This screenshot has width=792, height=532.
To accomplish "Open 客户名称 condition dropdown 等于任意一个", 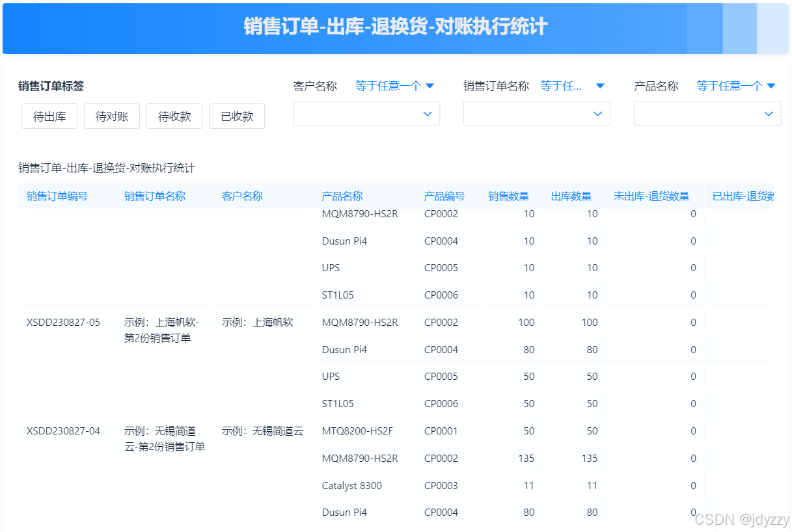I will coord(394,86).
